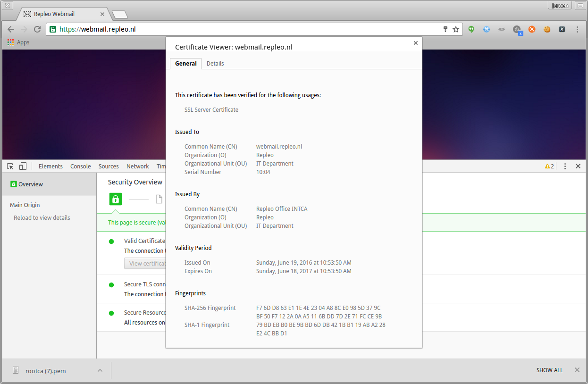Open the Apps shortcut in bookmarks bar

tap(18, 42)
